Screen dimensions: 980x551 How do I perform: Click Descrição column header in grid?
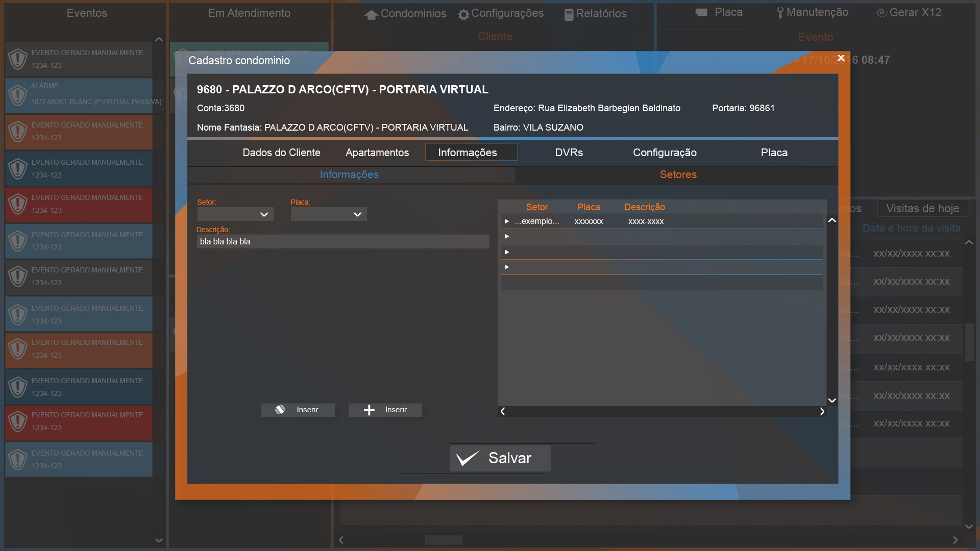[x=645, y=207]
